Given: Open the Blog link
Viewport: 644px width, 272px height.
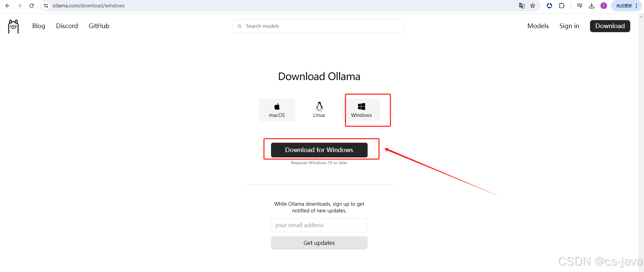Looking at the screenshot, I should pos(39,26).
